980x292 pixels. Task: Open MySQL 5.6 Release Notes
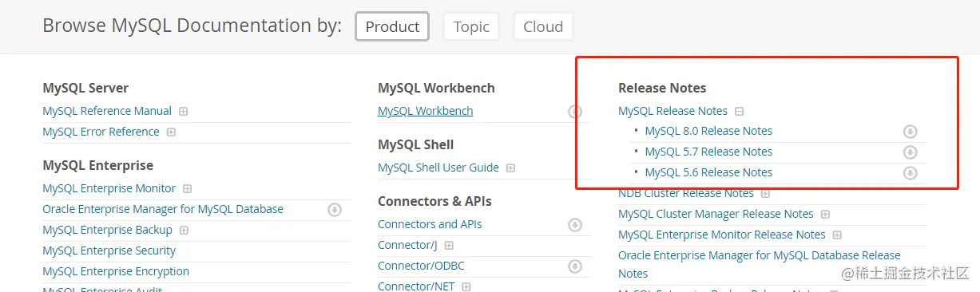pos(708,172)
